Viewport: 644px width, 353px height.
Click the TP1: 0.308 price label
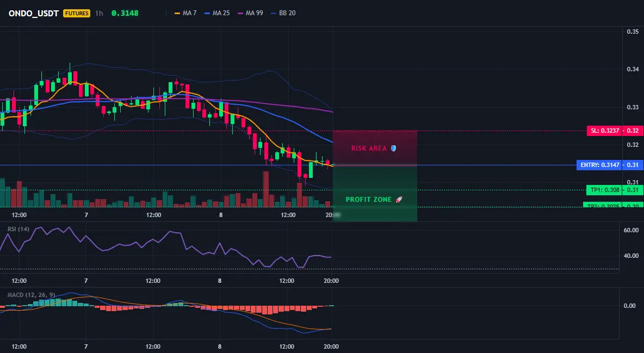[x=604, y=190]
